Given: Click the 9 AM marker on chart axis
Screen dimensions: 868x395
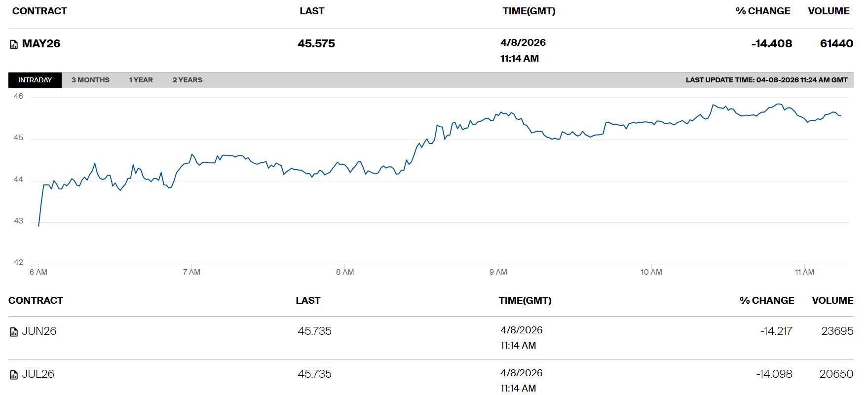Looking at the screenshot, I should pyautogui.click(x=498, y=272).
